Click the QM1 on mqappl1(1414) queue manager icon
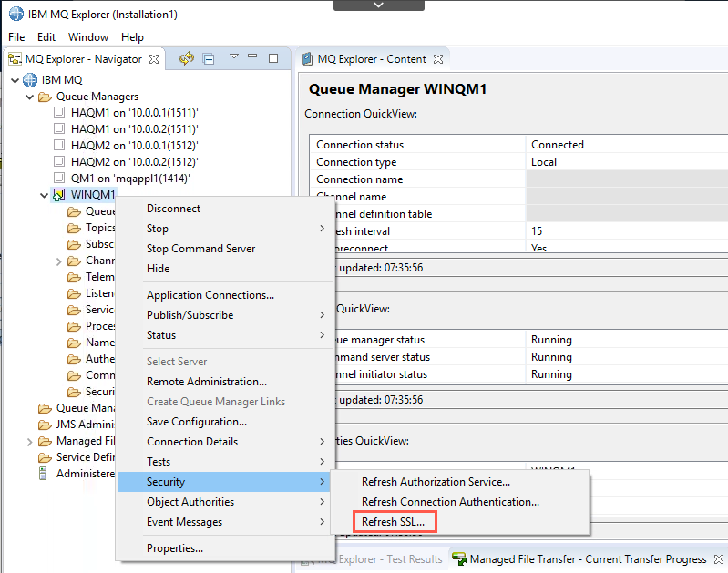728x573 pixels. 59,178
